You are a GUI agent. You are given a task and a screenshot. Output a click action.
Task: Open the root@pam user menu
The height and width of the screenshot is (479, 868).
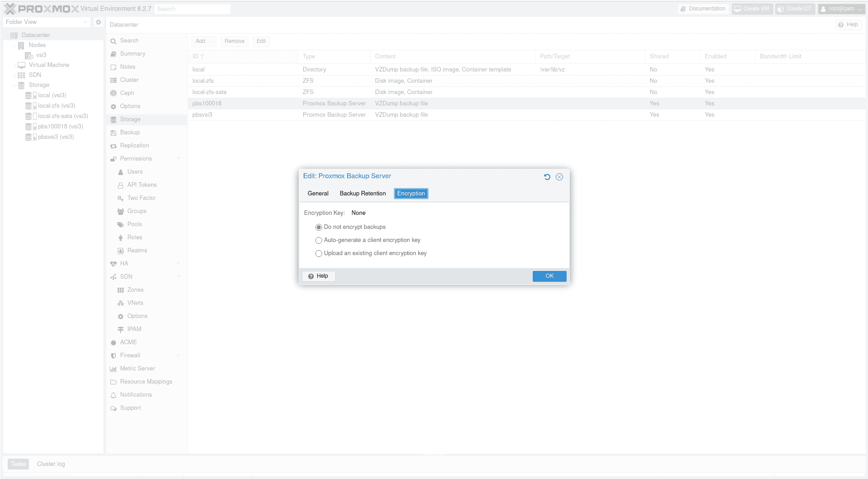pyautogui.click(x=841, y=9)
